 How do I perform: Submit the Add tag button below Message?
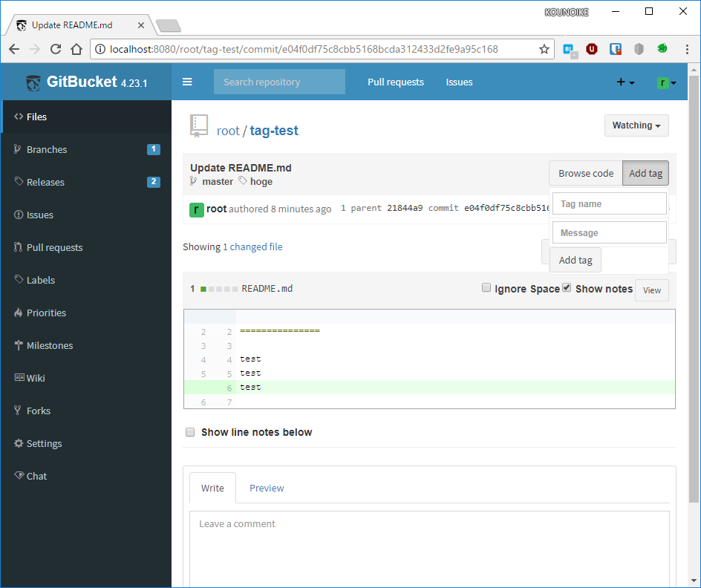(576, 260)
